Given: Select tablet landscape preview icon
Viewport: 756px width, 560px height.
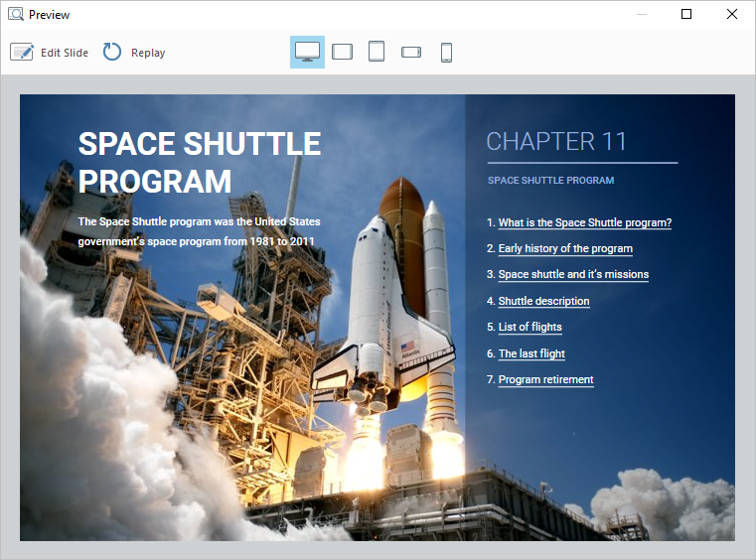Looking at the screenshot, I should (x=342, y=52).
